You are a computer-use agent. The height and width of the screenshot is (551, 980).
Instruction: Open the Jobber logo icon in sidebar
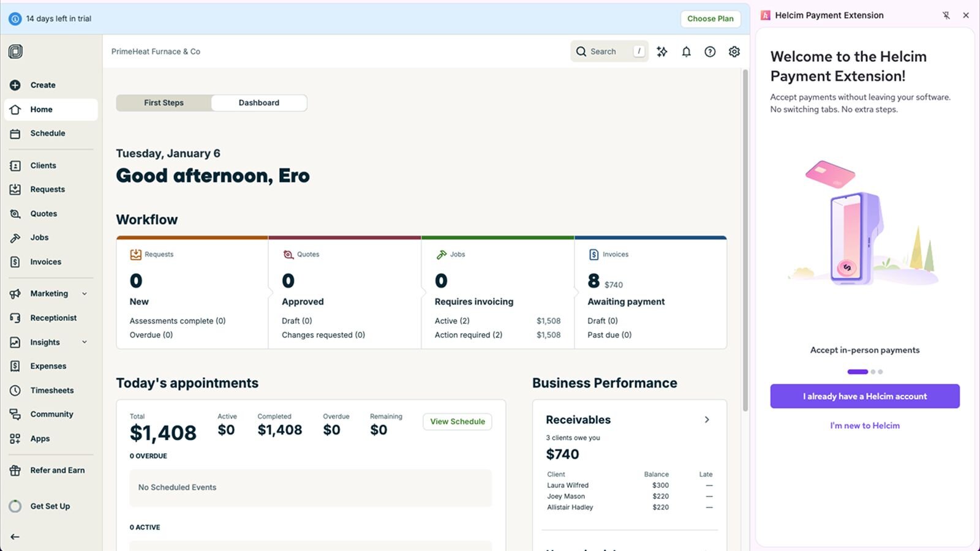(x=16, y=52)
